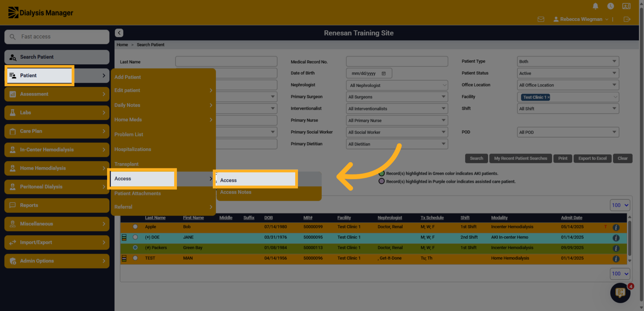
Task: Click Export to Excel button
Action: 592,158
